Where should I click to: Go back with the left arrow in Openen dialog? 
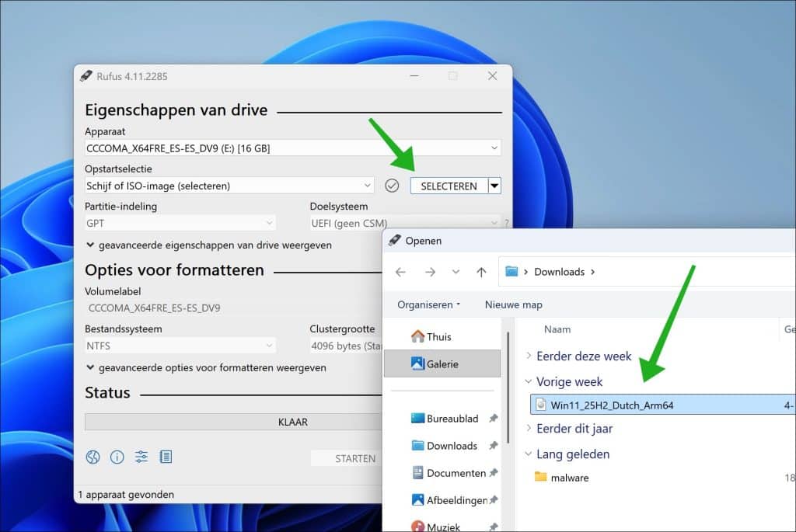coord(400,272)
